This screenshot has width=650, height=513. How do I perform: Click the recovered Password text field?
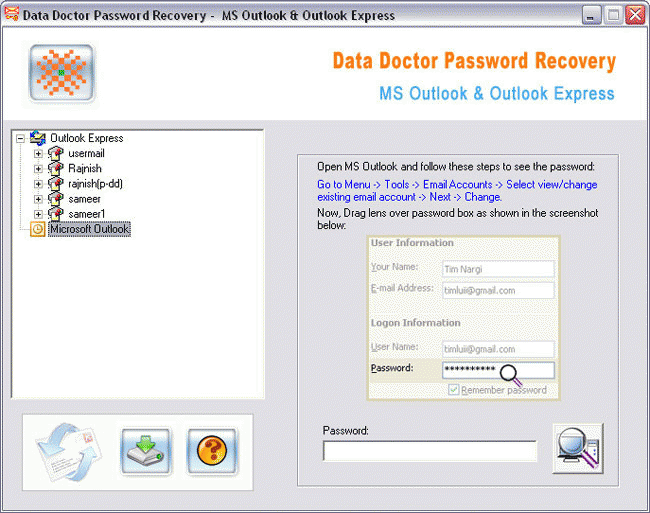coord(429,451)
